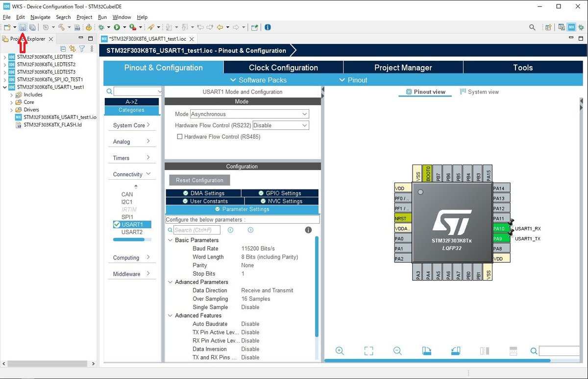The height and width of the screenshot is (379, 588).
Task: Click the Back arrow toolbar icon
Action: point(220,27)
